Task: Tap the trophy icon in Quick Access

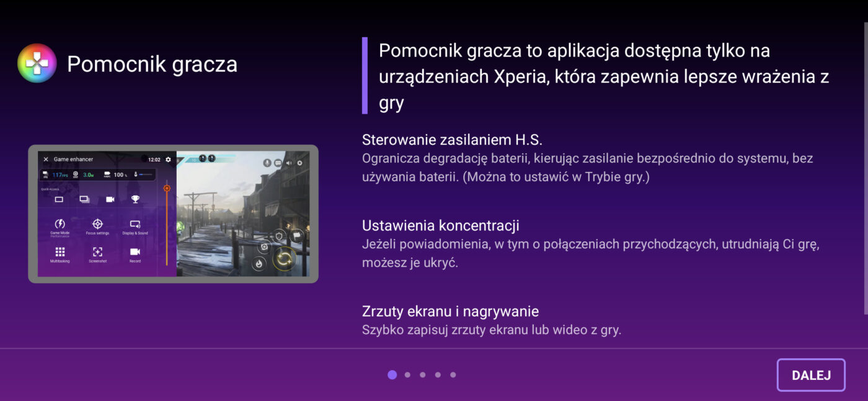Action: coord(135,199)
